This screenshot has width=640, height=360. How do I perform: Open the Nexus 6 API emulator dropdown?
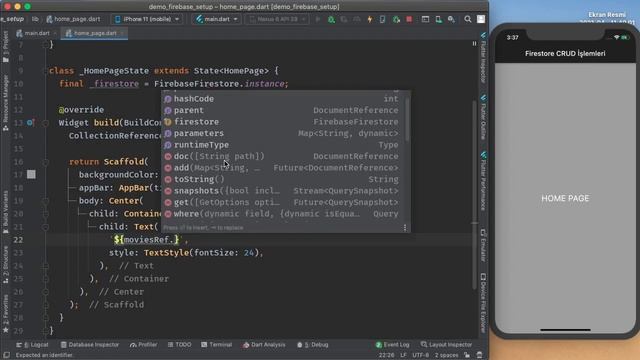coord(276,19)
